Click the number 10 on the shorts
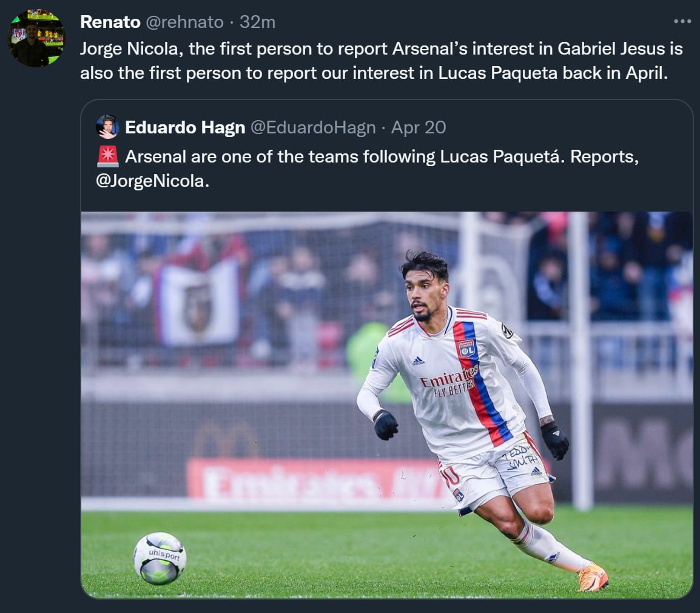Screen dimensions: 700x613 coord(450,475)
